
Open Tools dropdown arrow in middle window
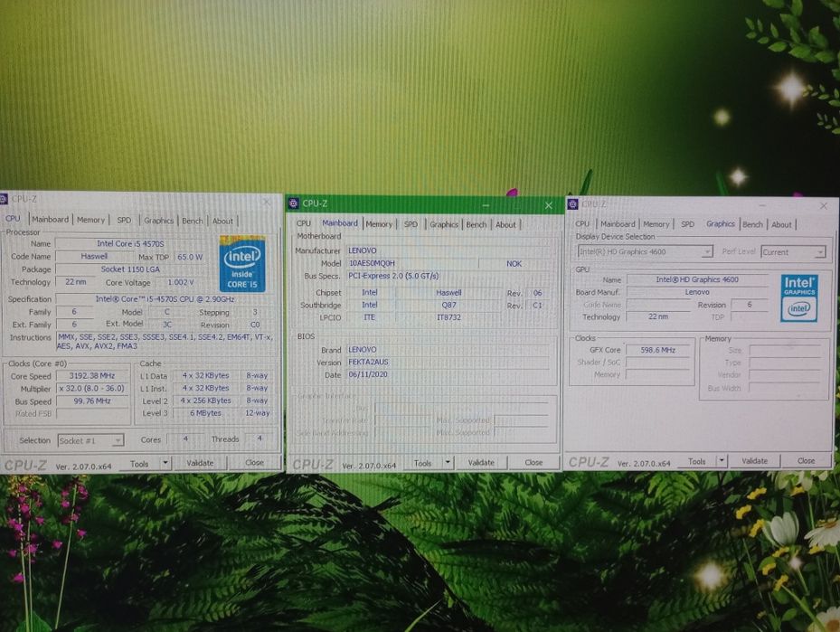[448, 462]
